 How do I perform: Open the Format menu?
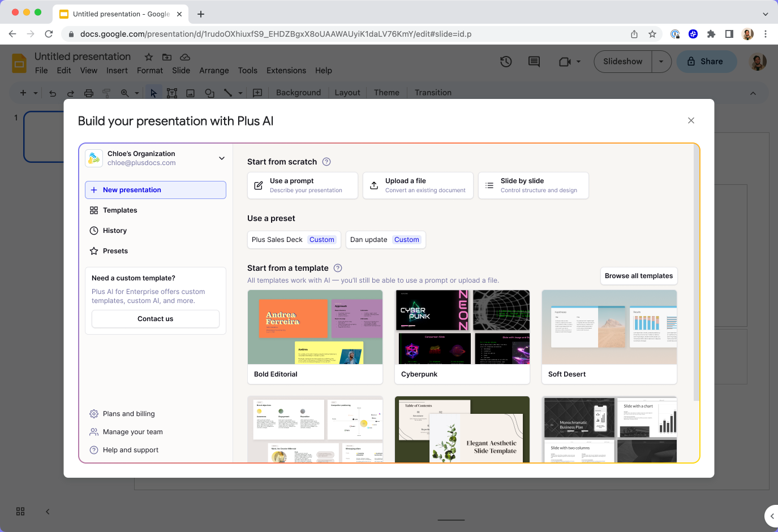coord(150,71)
